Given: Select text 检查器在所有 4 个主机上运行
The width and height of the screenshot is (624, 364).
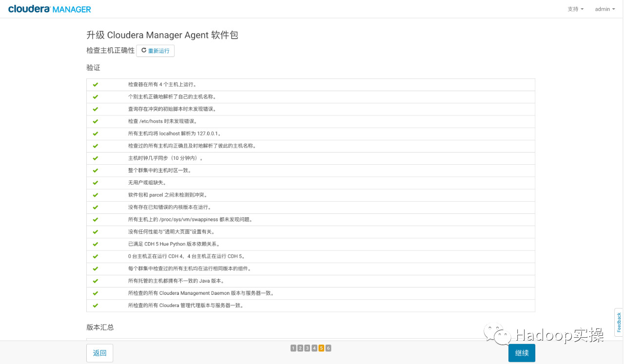Looking at the screenshot, I should pos(162,85).
